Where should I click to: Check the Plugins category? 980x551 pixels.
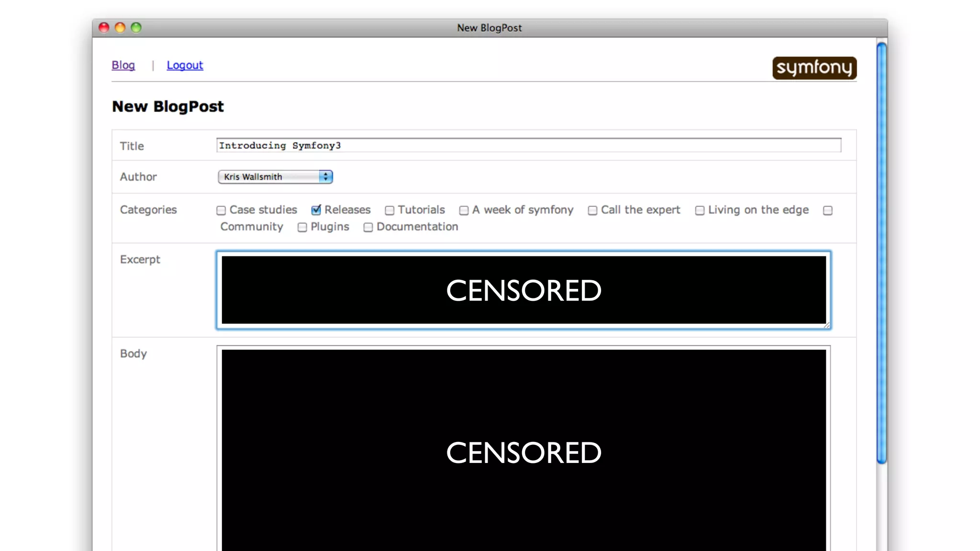click(x=302, y=228)
